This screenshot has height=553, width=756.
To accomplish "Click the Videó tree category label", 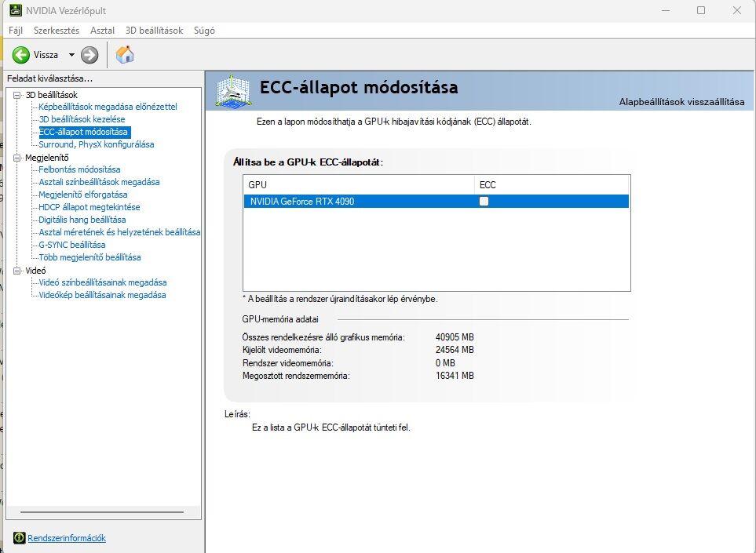I will point(35,271).
